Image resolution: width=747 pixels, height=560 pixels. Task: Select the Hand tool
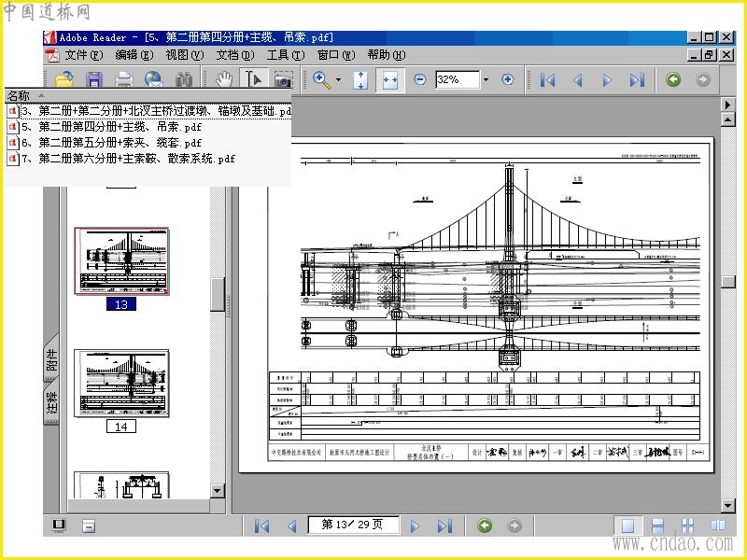click(223, 79)
